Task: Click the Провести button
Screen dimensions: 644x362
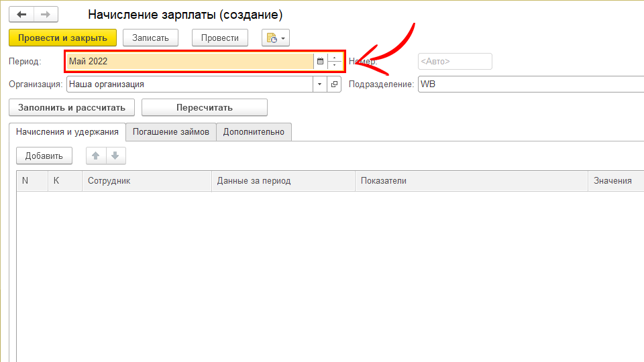Action: [x=220, y=38]
